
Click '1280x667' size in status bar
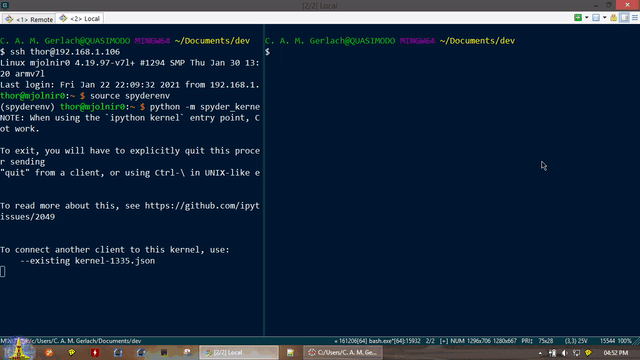(505, 341)
